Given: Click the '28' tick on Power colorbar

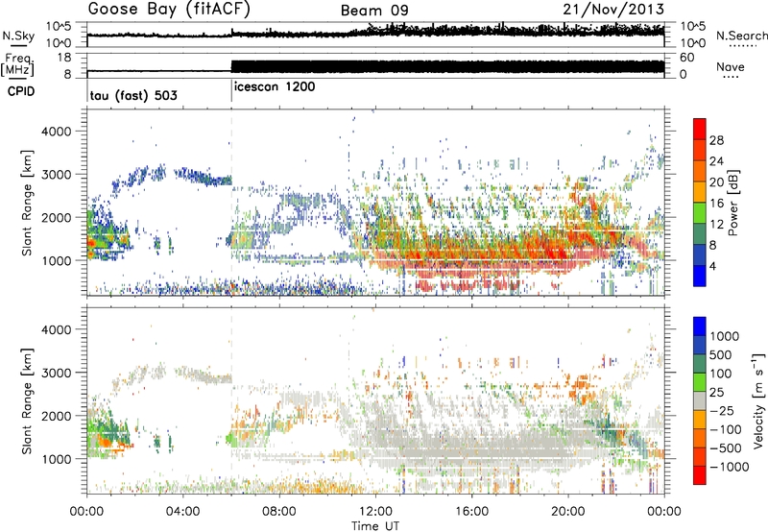Looking at the screenshot, I should coord(716,140).
